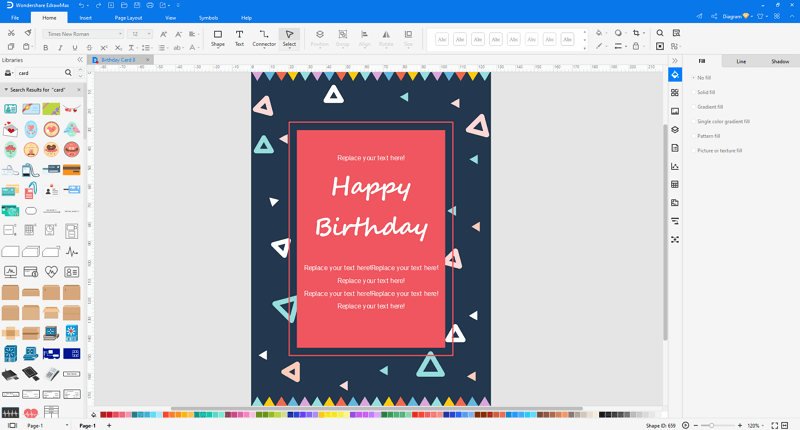
Task: Search libraries with the magnifier icon
Action: (68, 73)
